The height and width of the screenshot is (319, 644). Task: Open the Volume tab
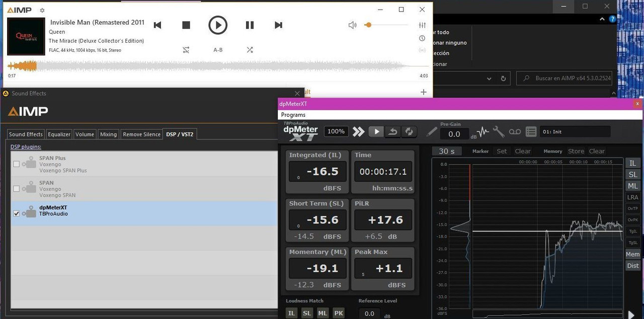pos(85,134)
